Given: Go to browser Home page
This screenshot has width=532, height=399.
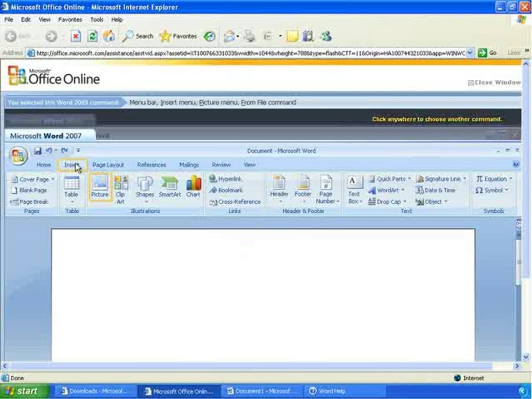Looking at the screenshot, I should point(109,36).
